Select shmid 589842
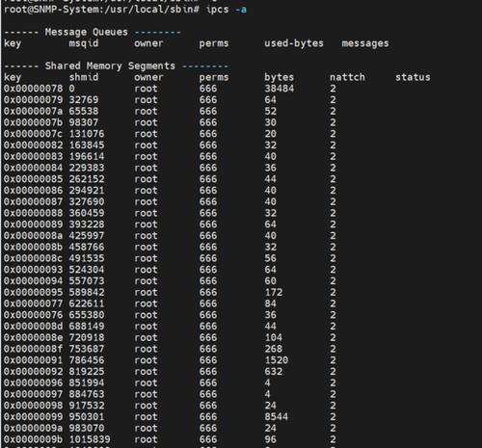The width and height of the screenshot is (482, 448). 87,292
